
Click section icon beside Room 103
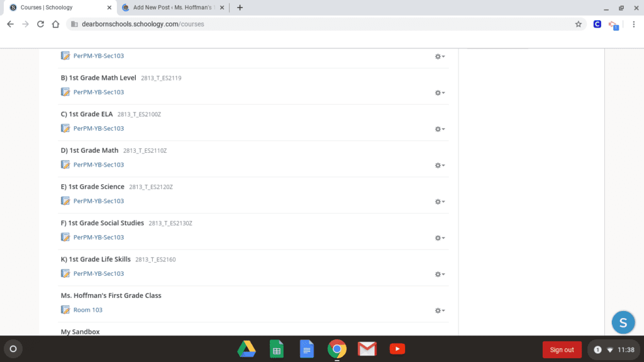65,309
